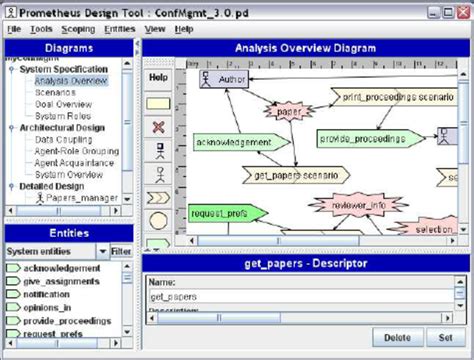Click the request_prefs action node
The width and height of the screenshot is (474, 360).
pyautogui.click(x=228, y=213)
